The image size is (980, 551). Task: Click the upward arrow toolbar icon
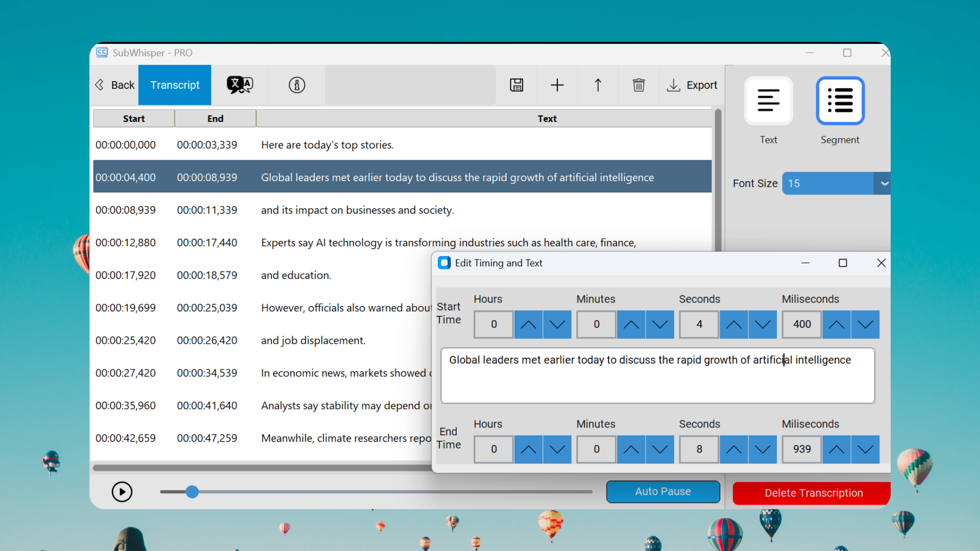598,85
